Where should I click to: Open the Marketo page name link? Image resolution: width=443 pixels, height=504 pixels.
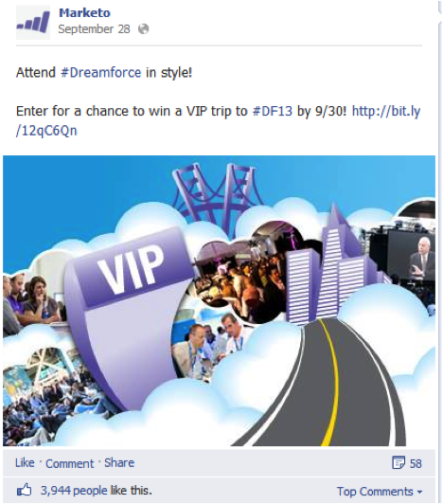[85, 13]
